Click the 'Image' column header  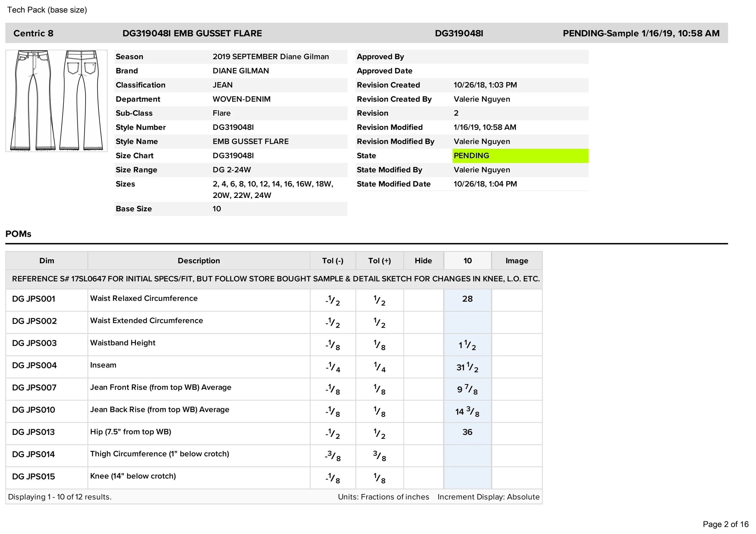point(516,261)
